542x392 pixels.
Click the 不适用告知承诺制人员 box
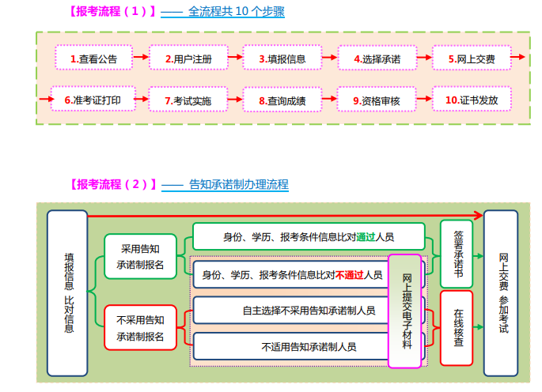pyautogui.click(x=291, y=346)
